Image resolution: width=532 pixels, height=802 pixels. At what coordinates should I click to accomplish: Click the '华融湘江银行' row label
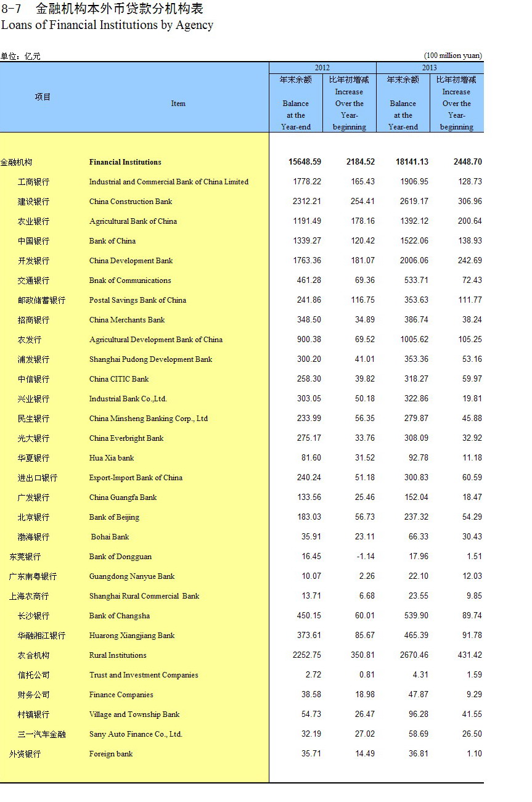tap(41, 636)
